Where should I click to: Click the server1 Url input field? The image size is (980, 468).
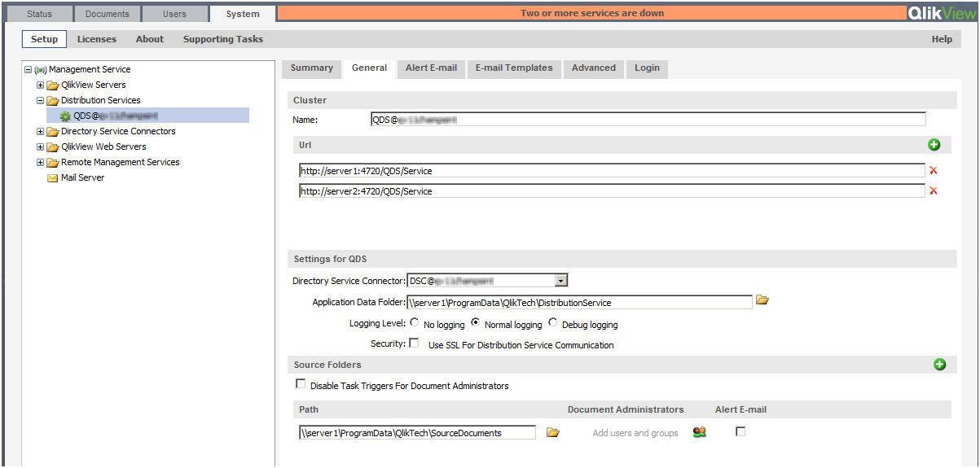612,171
